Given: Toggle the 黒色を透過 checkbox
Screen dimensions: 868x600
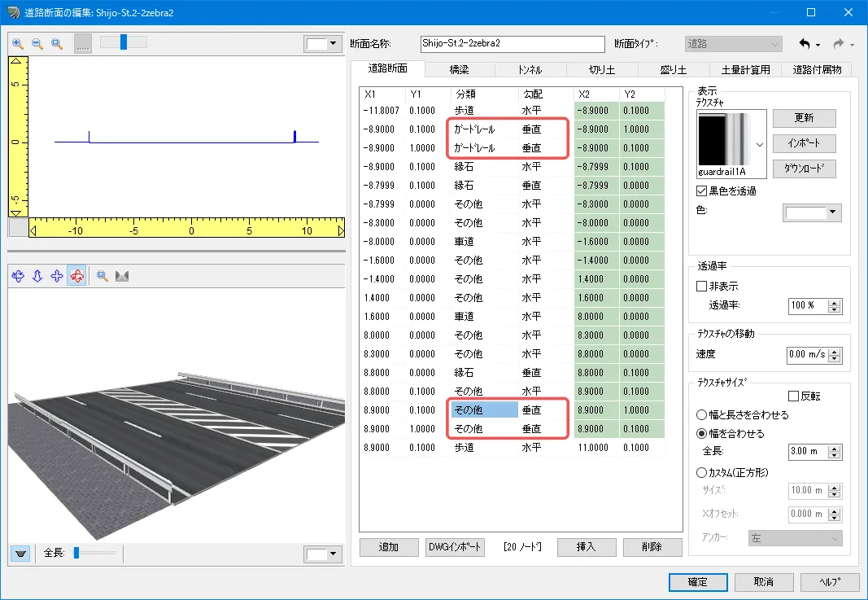Looking at the screenshot, I should (x=703, y=191).
